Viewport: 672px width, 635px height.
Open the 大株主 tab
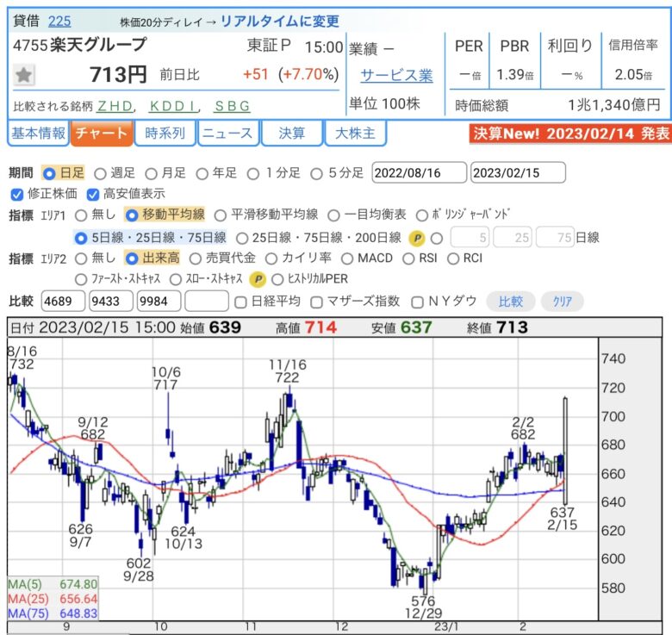(355, 134)
